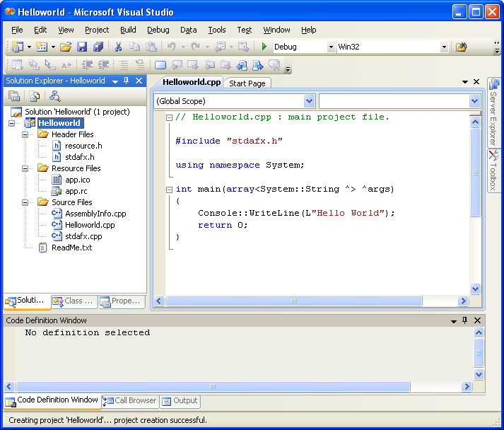Toggle auto-hide pin on Code Definition Window
504x430 pixels.
(x=465, y=320)
